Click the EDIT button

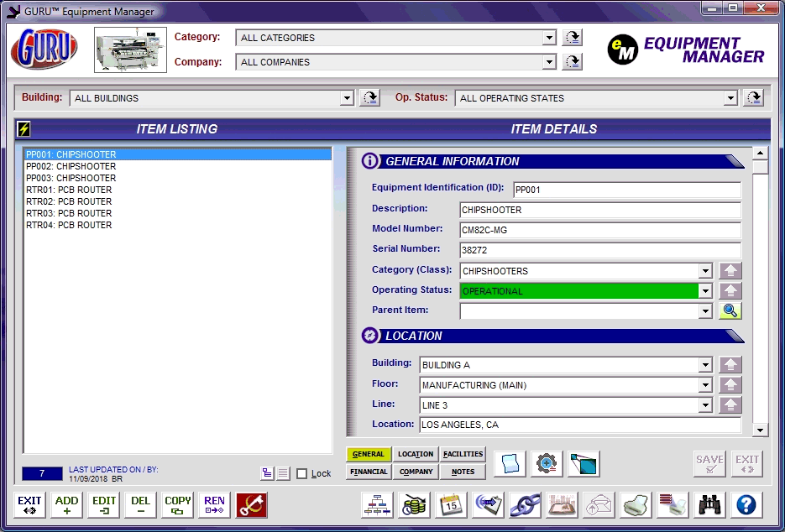(x=103, y=505)
